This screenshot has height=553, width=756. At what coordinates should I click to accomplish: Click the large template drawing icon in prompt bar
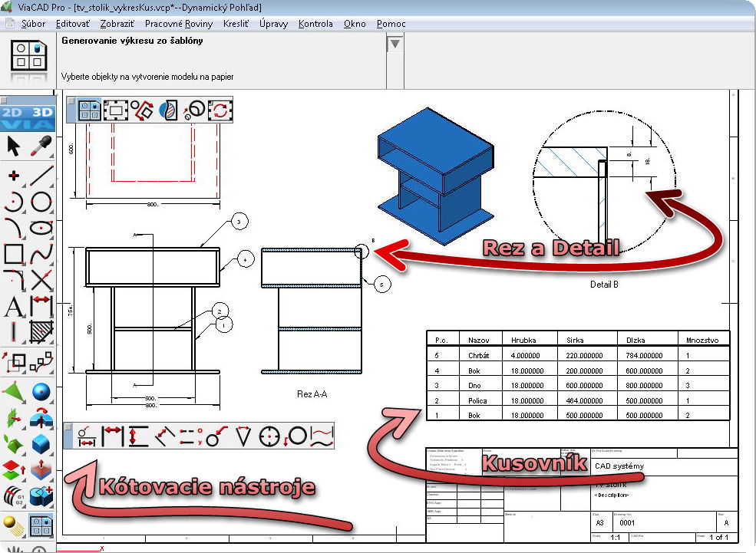click(28, 56)
